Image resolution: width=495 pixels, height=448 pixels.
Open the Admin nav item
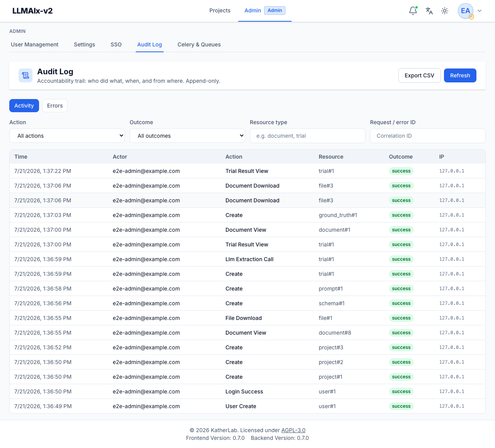coord(265,10)
